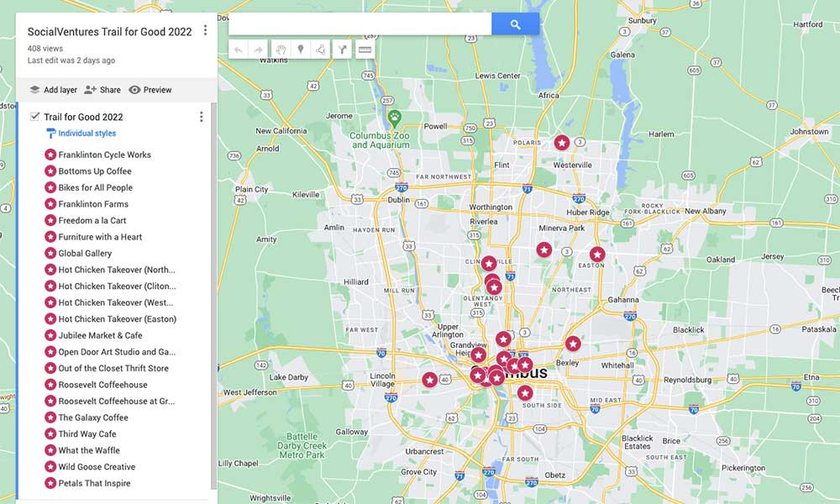Click the sidebar vertical scrollbar
840x504 pixels.
point(214,295)
